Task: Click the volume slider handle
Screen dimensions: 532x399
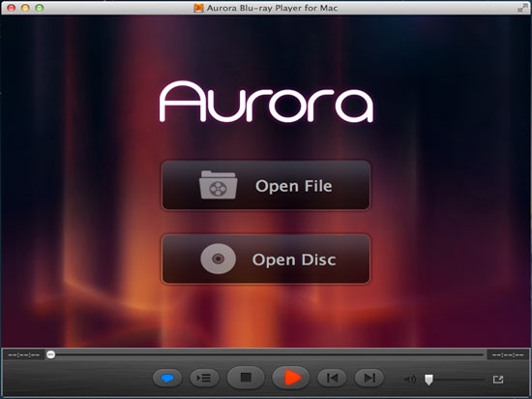Action: pos(429,380)
